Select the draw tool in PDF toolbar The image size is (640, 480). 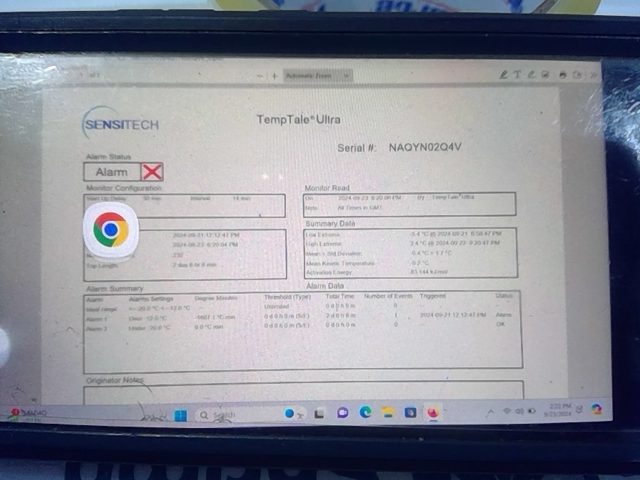[x=531, y=74]
